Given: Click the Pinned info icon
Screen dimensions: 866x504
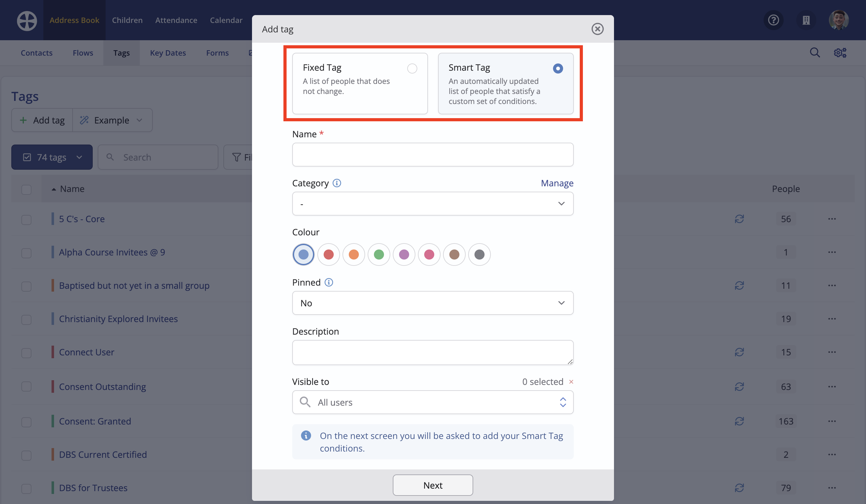Looking at the screenshot, I should point(329,282).
